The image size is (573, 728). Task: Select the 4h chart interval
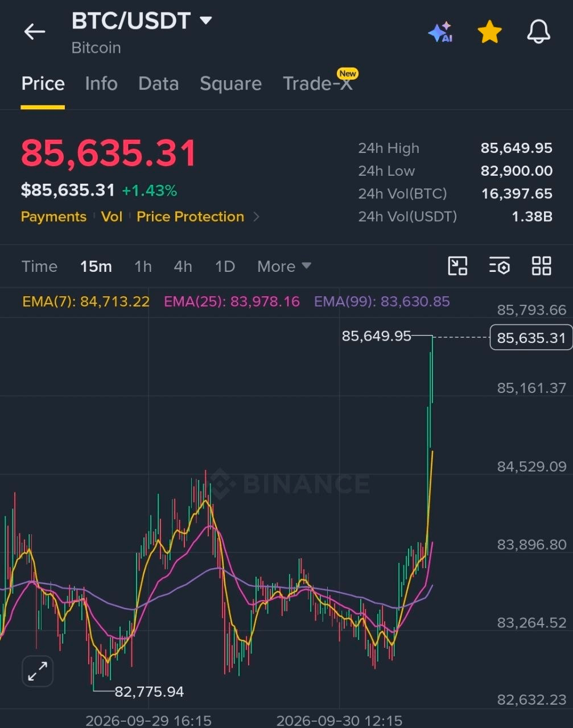coord(183,266)
